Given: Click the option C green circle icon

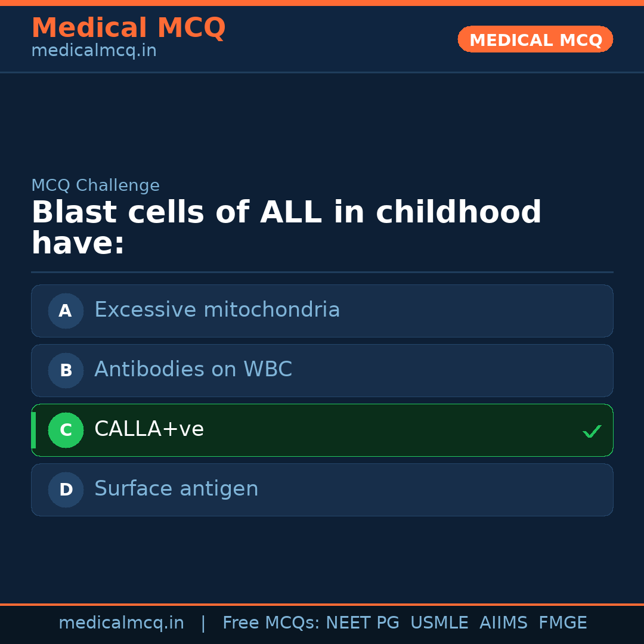Looking at the screenshot, I should tap(66, 430).
